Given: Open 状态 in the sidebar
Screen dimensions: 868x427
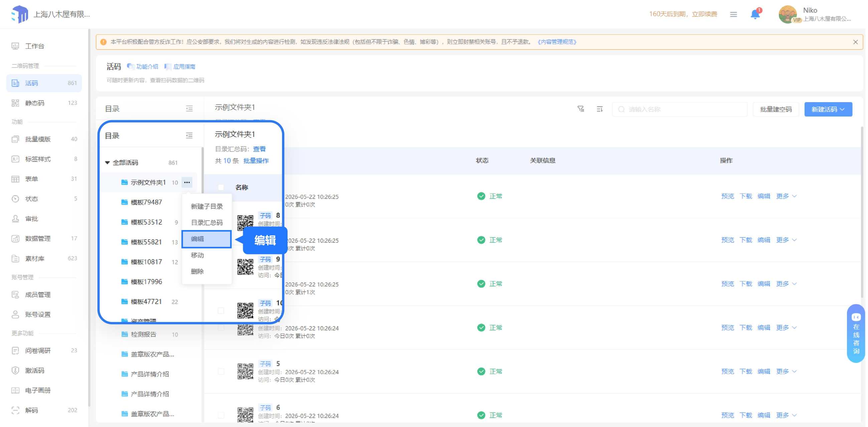Looking at the screenshot, I should coord(44,199).
